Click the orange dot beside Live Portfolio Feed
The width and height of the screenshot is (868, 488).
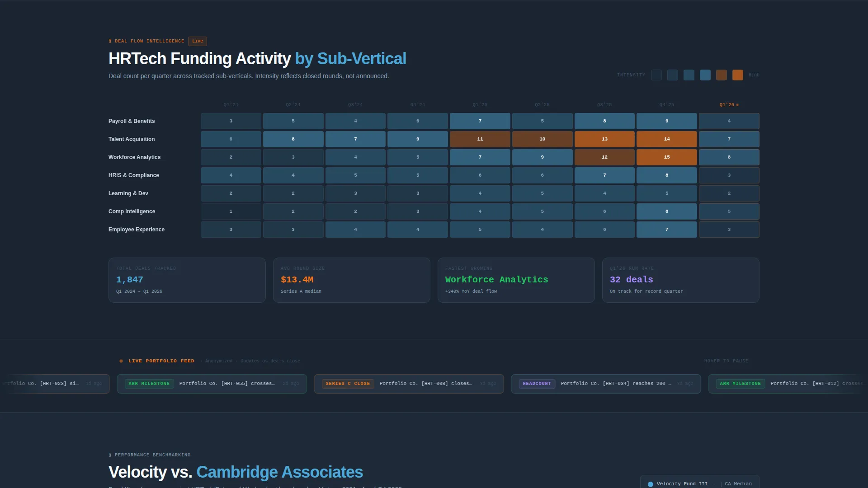(121, 361)
